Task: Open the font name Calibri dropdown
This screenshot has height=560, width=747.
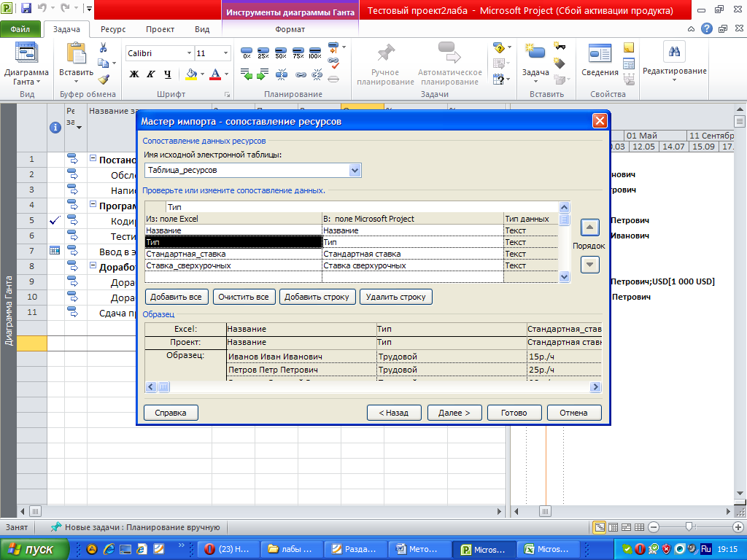Action: (x=189, y=53)
